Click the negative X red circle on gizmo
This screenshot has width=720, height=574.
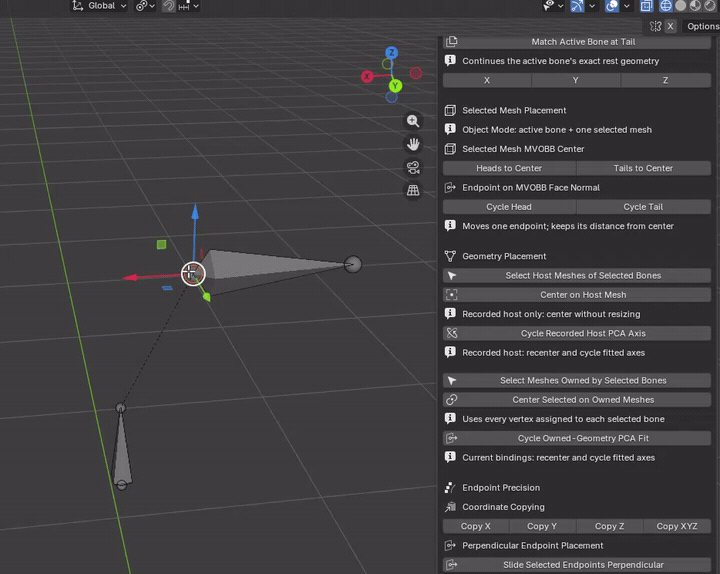[416, 73]
